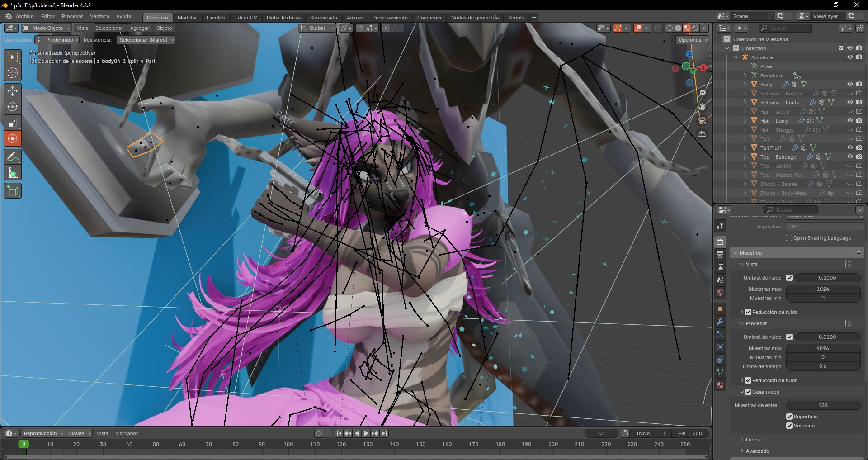Open the Opciones dropdown
The image size is (868, 460).
[693, 40]
